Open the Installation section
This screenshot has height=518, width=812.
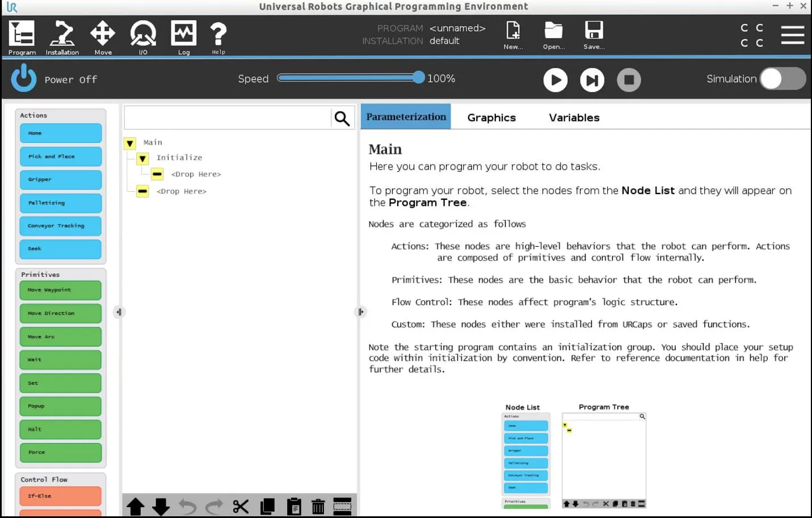62,38
